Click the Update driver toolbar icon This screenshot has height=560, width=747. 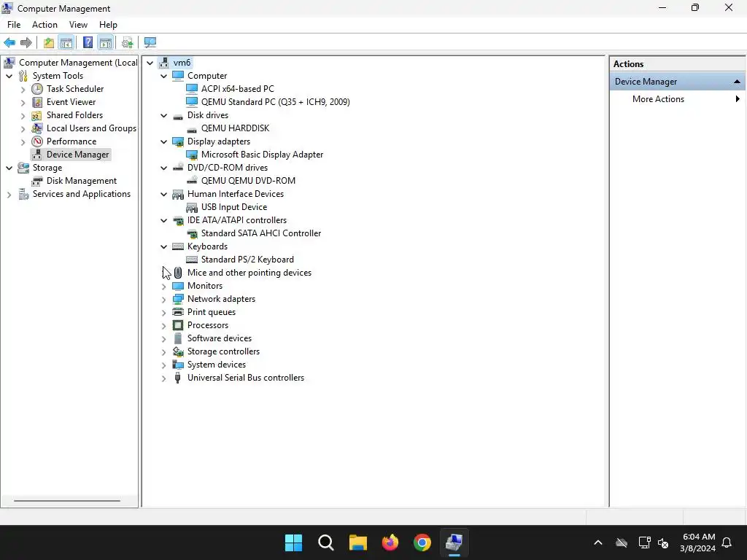pyautogui.click(x=127, y=42)
